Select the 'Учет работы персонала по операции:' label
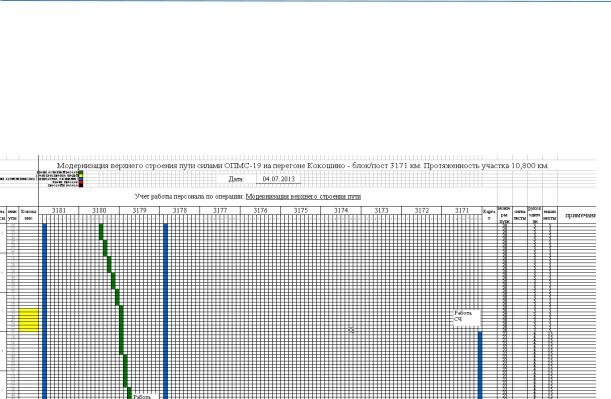 [189, 196]
